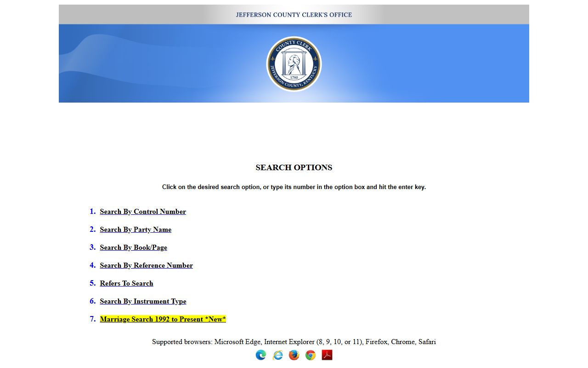Viewport: 588px width, 368px height.
Task: Click the Chrome browser icon
Action: [311, 355]
